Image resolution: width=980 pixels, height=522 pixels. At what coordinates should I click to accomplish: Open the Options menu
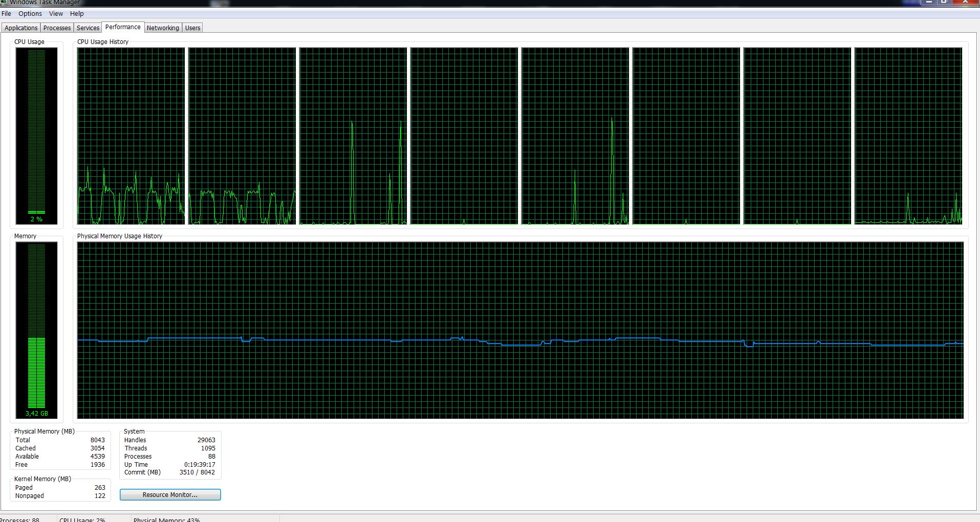pos(30,14)
